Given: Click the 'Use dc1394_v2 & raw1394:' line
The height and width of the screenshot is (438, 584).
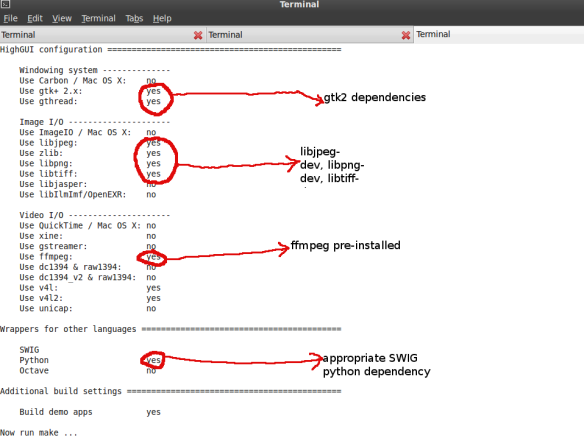Looking at the screenshot, I should [88, 277].
